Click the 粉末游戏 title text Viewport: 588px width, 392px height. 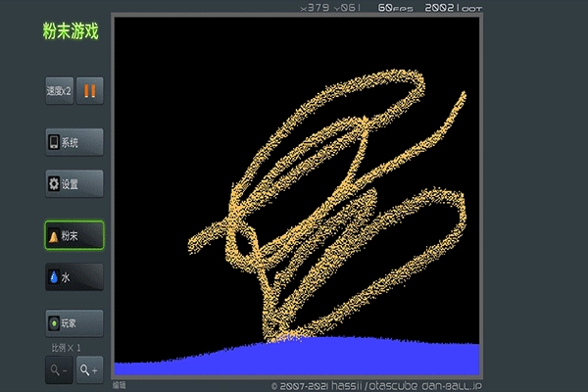(70, 31)
